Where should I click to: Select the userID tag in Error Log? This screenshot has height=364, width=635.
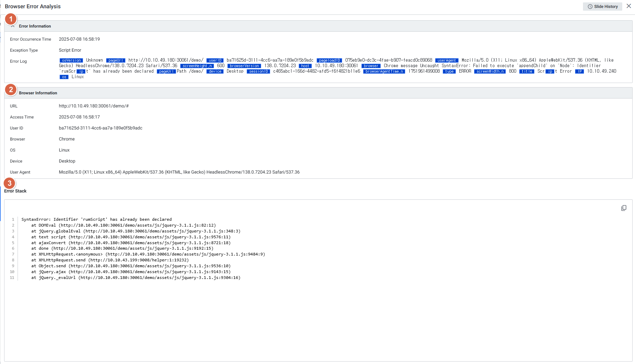pos(215,60)
